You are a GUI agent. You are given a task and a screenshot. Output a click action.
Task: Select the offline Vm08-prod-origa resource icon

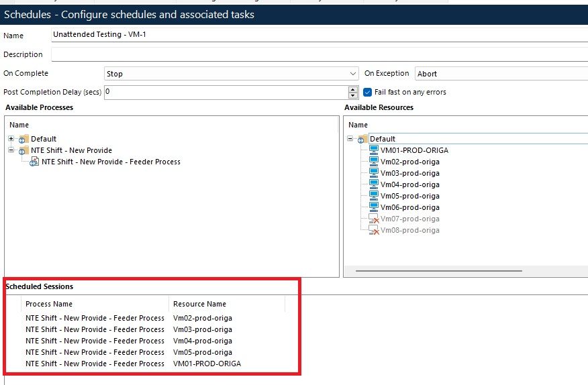click(374, 231)
